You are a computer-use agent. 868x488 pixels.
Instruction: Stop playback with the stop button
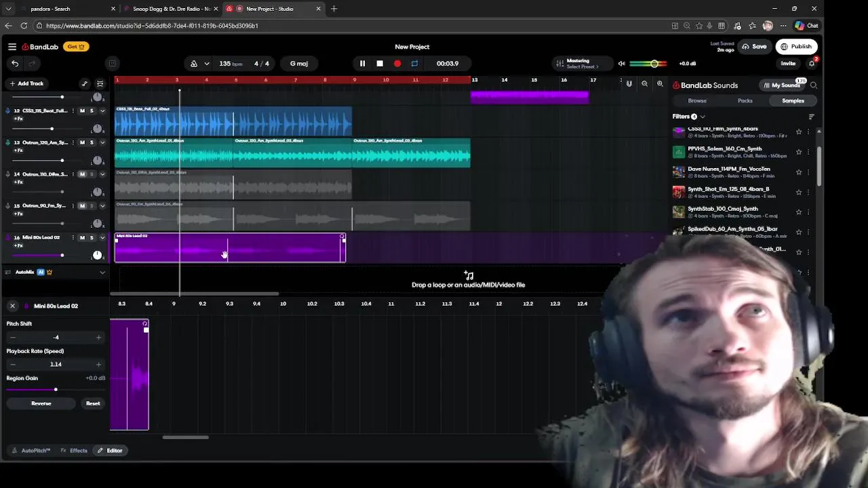click(x=380, y=64)
